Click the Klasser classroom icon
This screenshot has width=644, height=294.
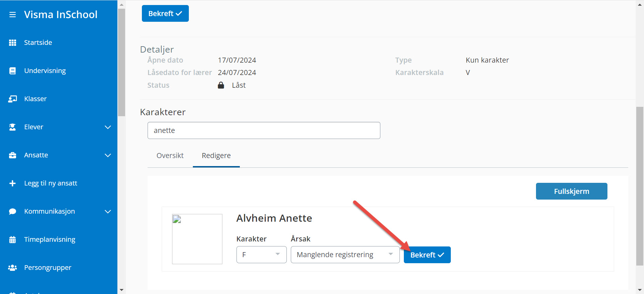pyautogui.click(x=12, y=99)
